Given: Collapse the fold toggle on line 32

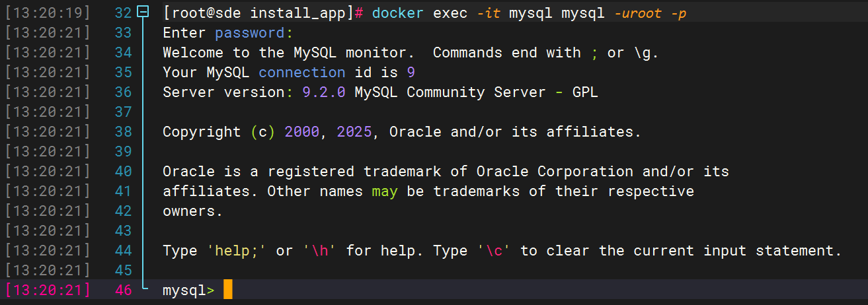Looking at the screenshot, I should pos(142,13).
